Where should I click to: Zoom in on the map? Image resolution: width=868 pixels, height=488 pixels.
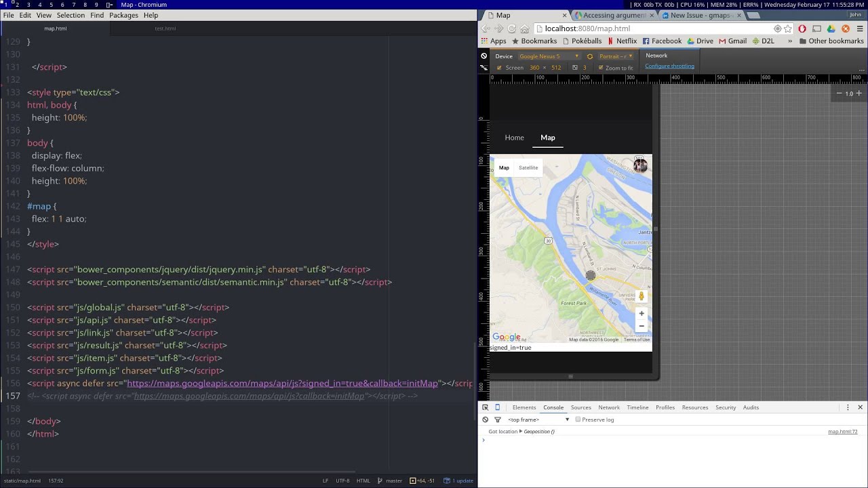click(642, 313)
